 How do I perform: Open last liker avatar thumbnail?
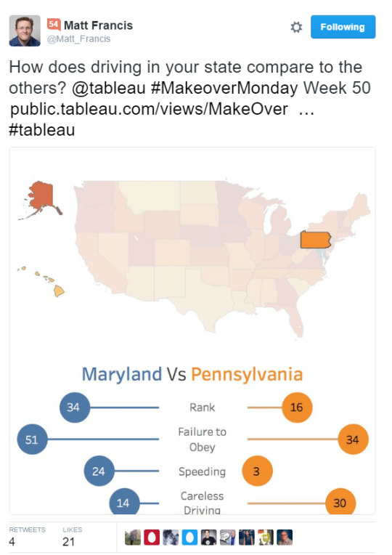pos(285,537)
